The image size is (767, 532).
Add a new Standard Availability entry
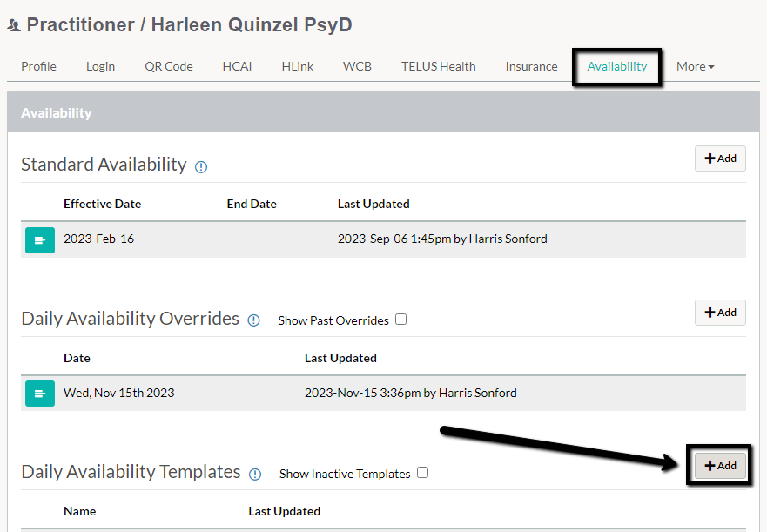point(720,158)
